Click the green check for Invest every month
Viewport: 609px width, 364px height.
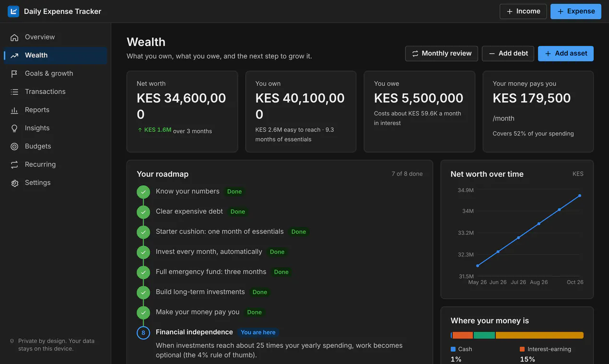click(x=143, y=252)
